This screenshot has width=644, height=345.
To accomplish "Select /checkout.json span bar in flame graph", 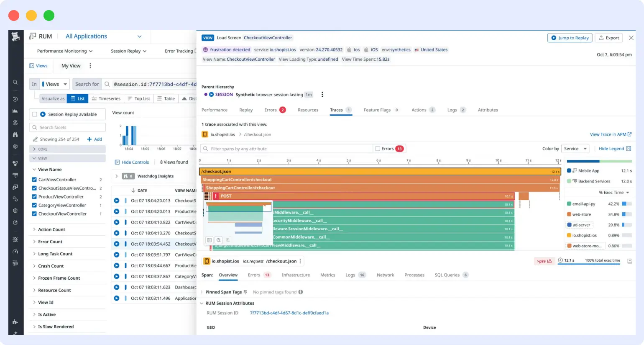I will tap(380, 172).
